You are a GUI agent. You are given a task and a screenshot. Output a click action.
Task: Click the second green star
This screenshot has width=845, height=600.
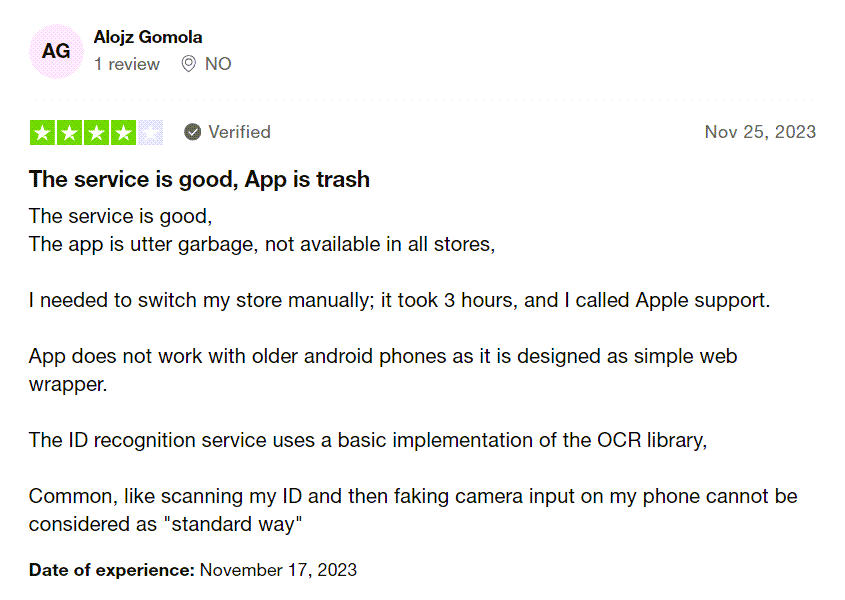coord(70,133)
